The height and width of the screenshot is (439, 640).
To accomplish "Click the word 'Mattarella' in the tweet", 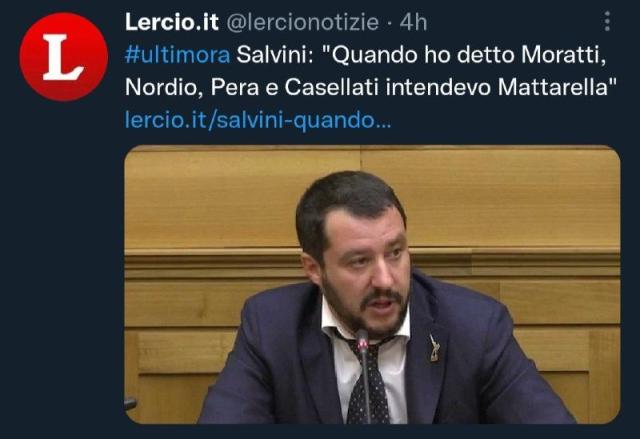I will [557, 87].
